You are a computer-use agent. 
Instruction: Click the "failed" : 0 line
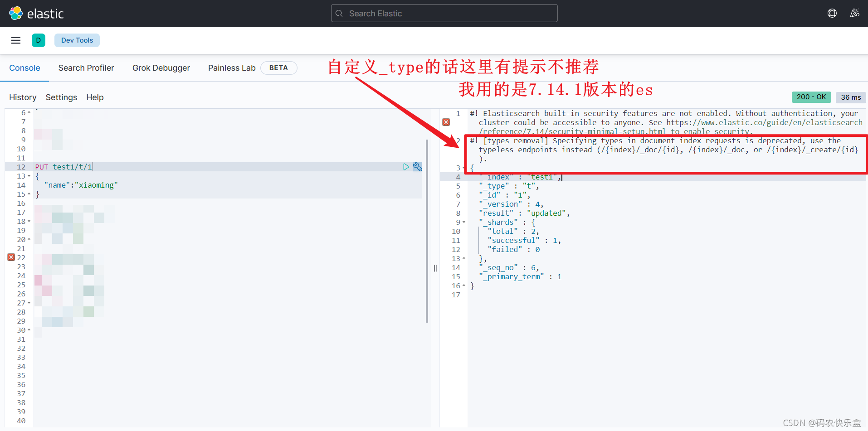click(x=513, y=249)
